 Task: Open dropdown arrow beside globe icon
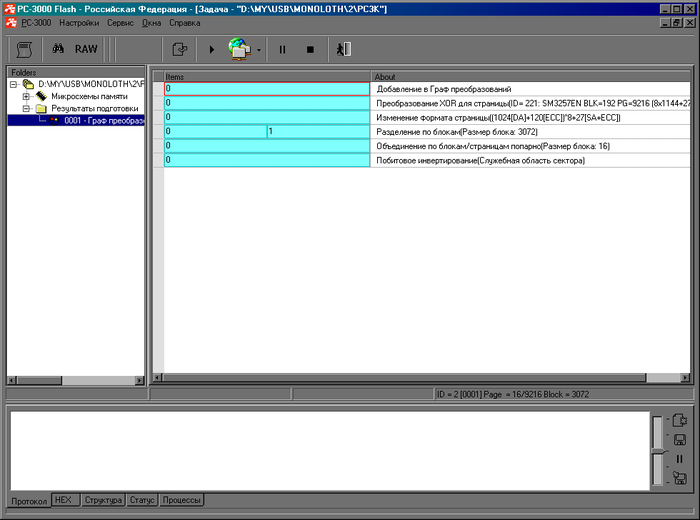tap(259, 49)
